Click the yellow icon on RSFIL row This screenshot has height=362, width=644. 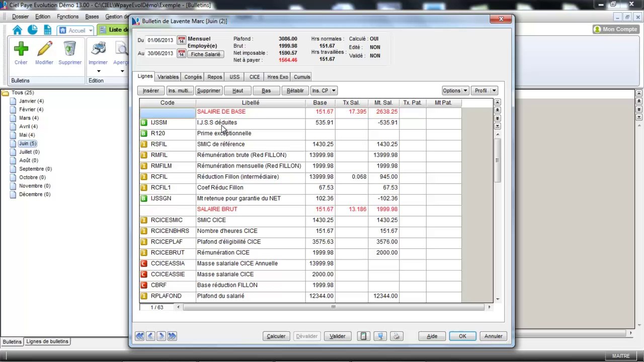click(144, 144)
